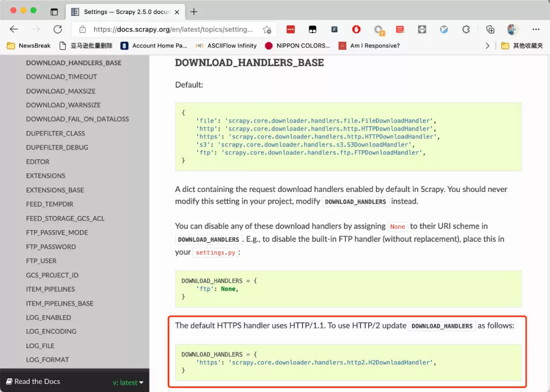Viewport: 550px width, 392px height.
Task: Expand the bookmarks overflow chevron
Action: pyautogui.click(x=487, y=46)
